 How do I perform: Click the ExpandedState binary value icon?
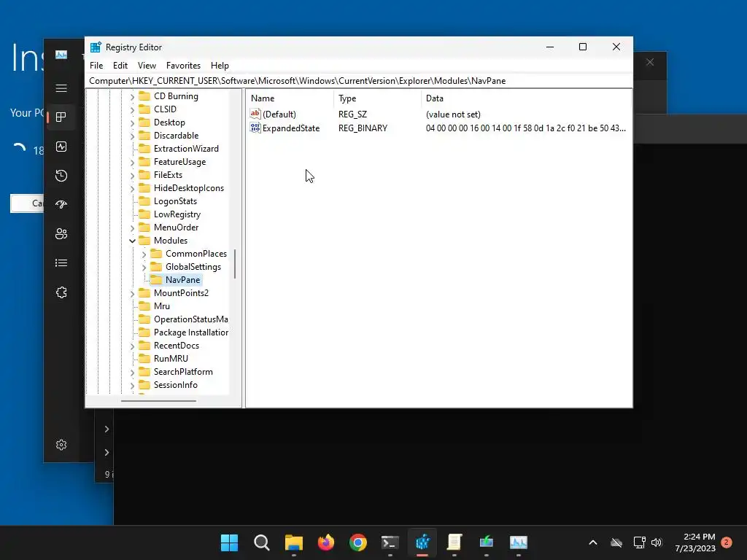tap(255, 128)
